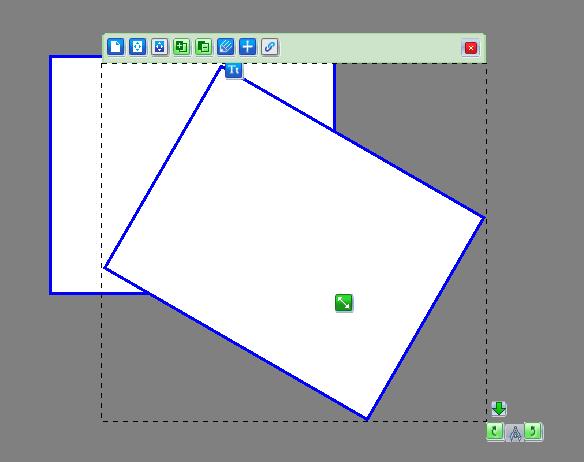Click the green rotate arrow right of compass

pos(533,431)
